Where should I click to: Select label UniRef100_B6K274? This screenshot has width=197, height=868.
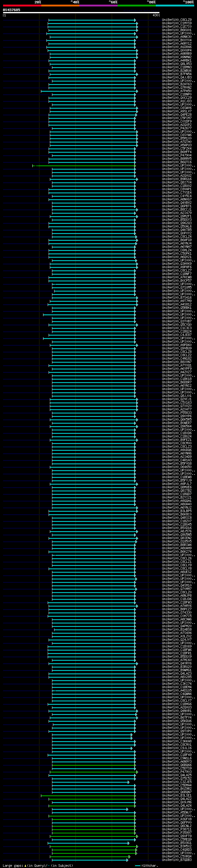tap(177, 551)
